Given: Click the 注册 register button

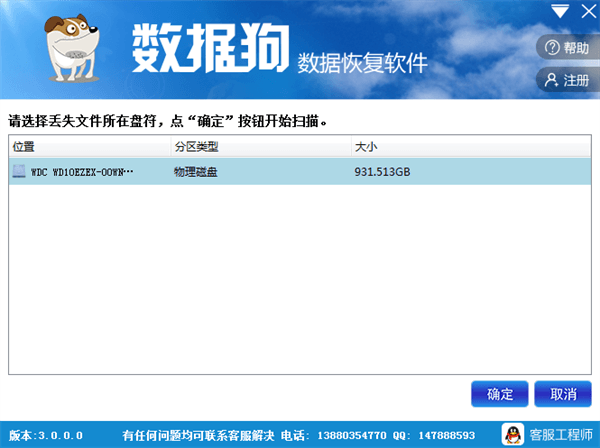Looking at the screenshot, I should click(x=568, y=80).
